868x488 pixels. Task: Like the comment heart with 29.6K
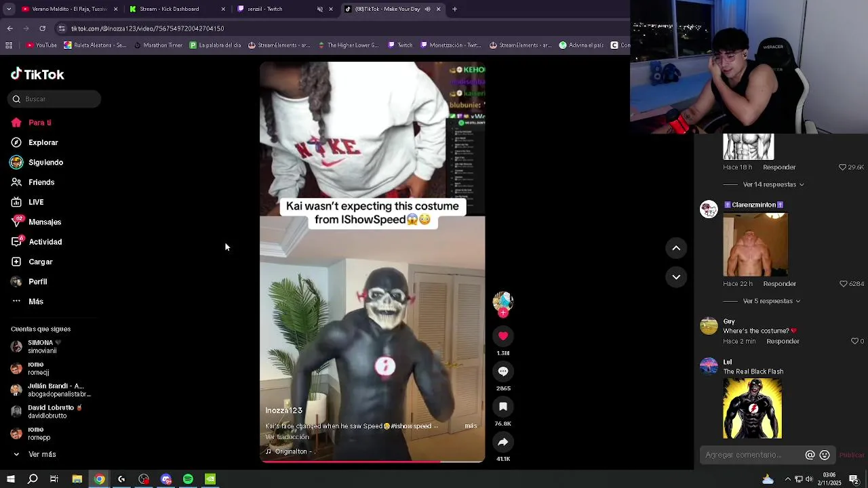(x=842, y=167)
